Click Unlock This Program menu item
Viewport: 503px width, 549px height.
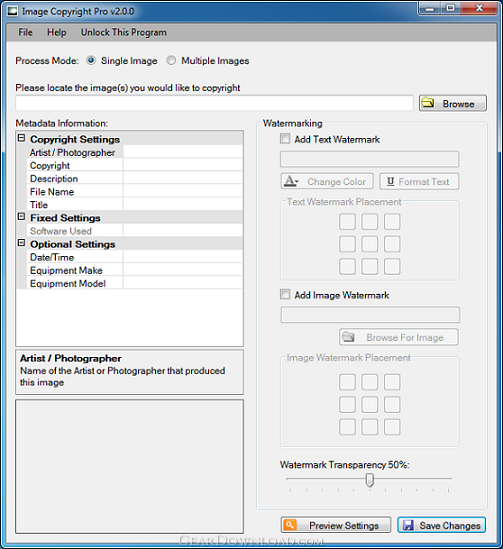click(x=124, y=32)
